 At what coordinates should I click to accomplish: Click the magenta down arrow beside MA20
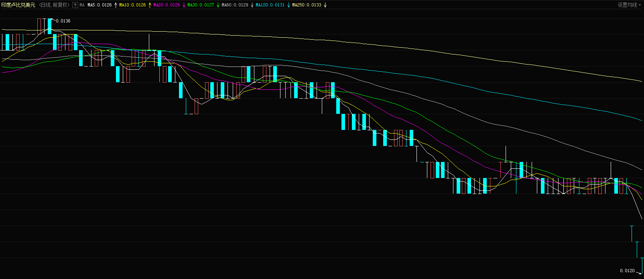click(184, 5)
